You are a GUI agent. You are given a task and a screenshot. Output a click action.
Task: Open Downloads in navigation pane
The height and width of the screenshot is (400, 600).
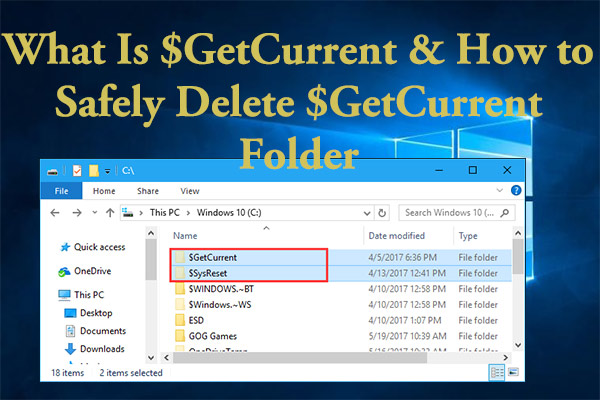tap(95, 349)
